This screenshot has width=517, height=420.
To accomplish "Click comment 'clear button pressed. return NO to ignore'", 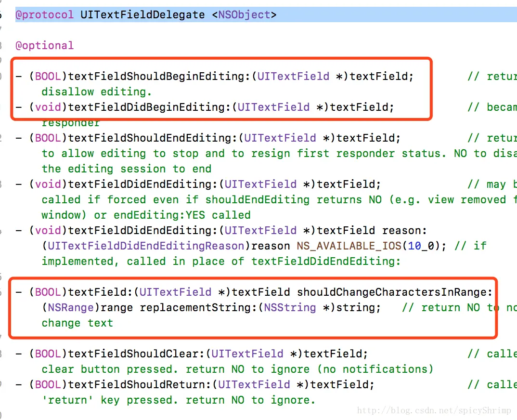I will [175, 369].
